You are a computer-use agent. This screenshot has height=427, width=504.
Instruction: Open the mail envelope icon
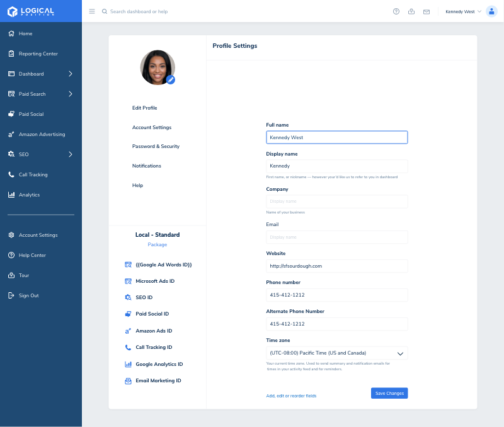point(427,12)
